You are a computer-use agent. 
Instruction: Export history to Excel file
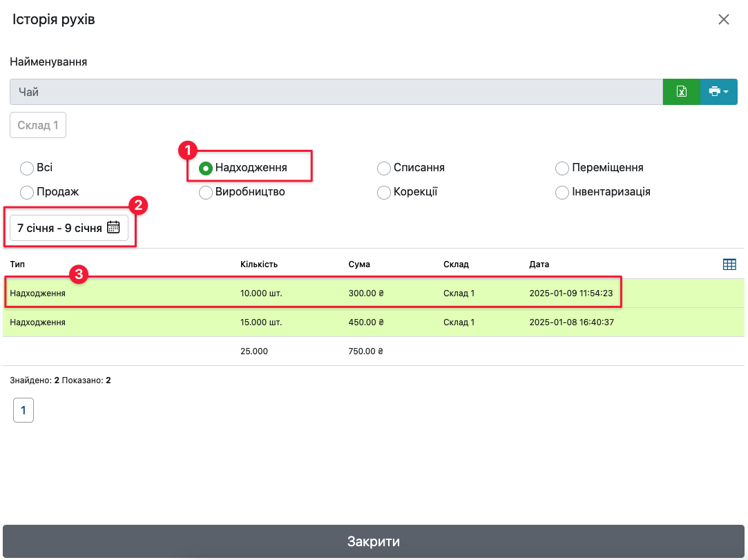[681, 92]
